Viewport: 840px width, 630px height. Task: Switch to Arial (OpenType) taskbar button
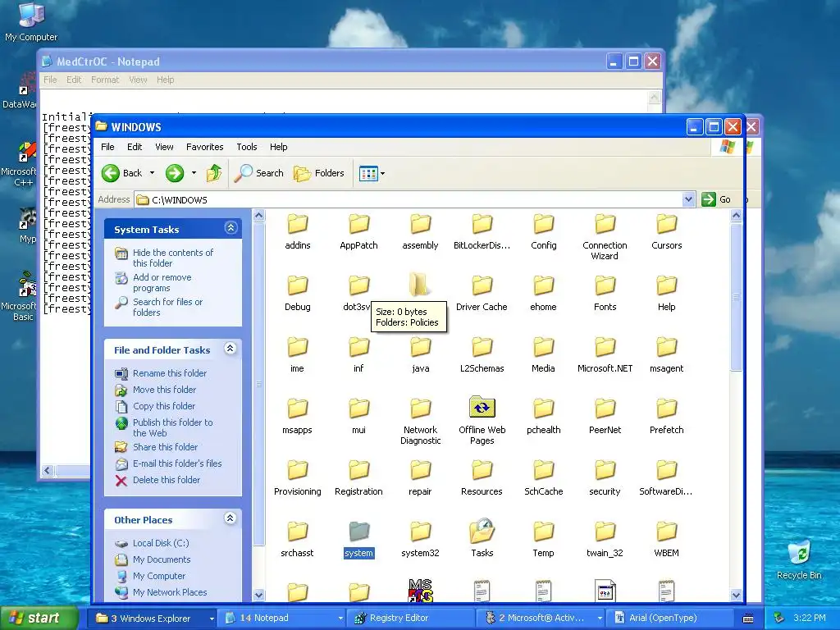click(669, 619)
